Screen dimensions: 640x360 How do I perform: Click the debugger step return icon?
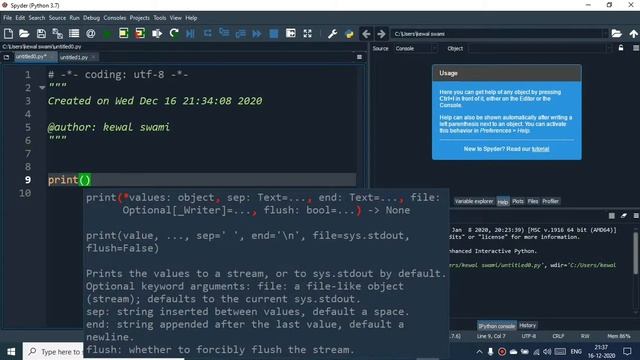[240, 33]
